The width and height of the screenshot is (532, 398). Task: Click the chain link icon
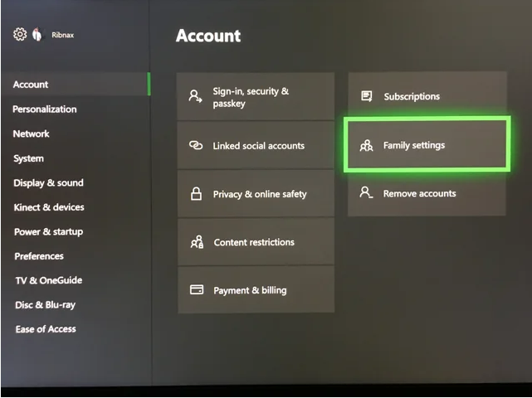click(196, 145)
